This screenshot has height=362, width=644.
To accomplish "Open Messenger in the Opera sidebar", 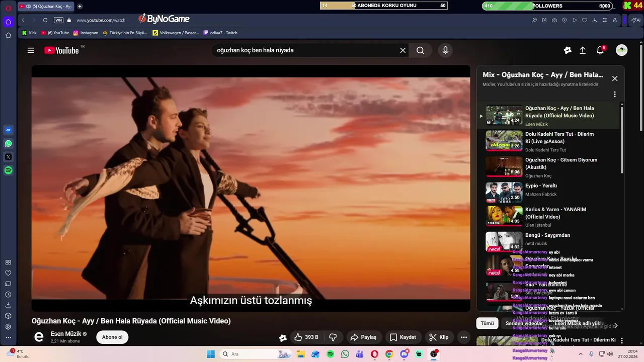I will [x=8, y=130].
